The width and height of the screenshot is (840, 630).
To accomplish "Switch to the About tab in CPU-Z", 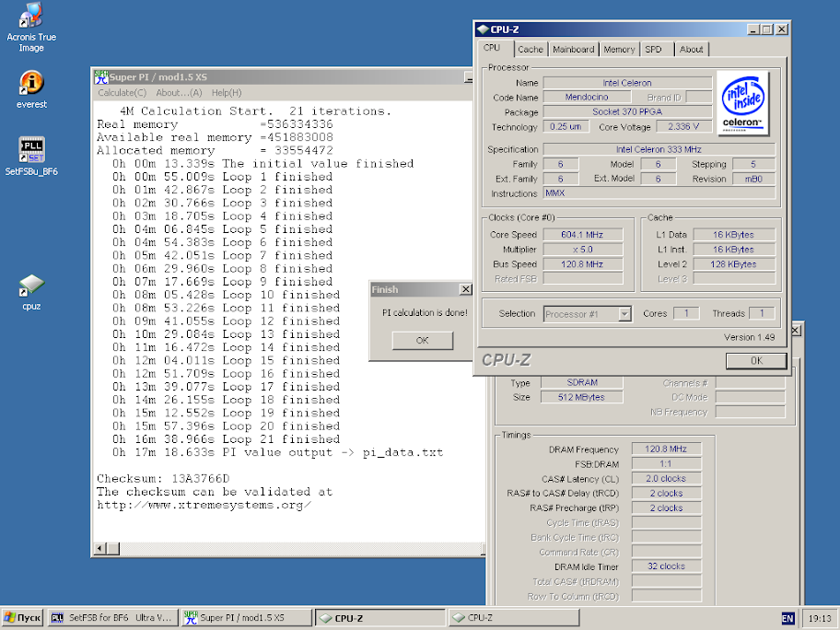I will coord(691,50).
